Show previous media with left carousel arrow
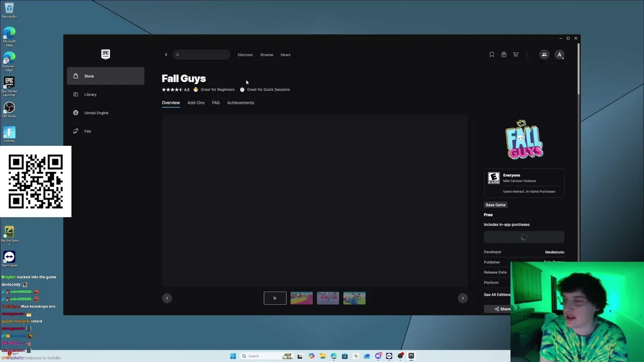The height and width of the screenshot is (362, 644). click(x=167, y=298)
